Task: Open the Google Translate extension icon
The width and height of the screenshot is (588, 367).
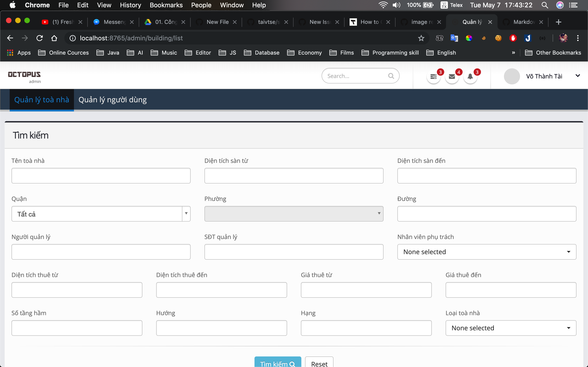Action: click(x=454, y=38)
